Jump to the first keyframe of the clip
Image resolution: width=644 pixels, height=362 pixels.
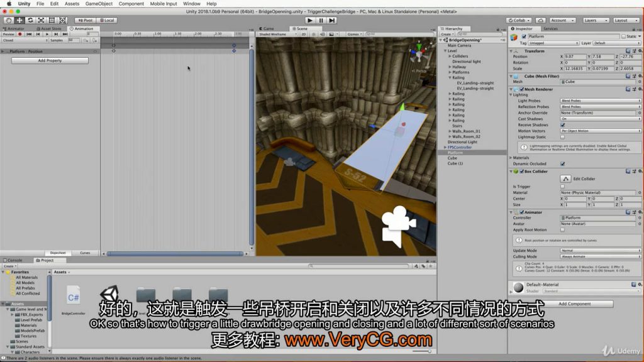[29, 35]
